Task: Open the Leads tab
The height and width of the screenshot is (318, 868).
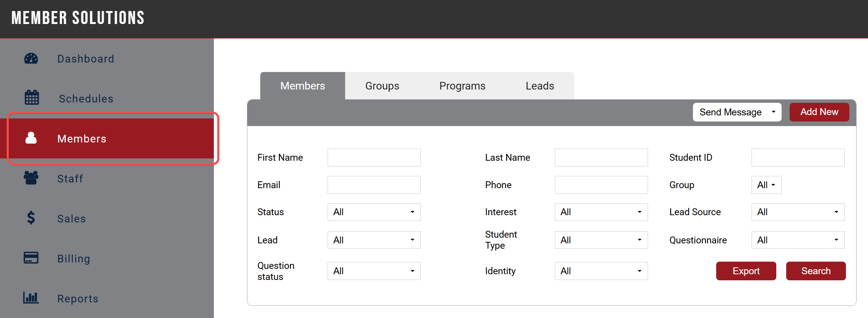Action: point(540,86)
